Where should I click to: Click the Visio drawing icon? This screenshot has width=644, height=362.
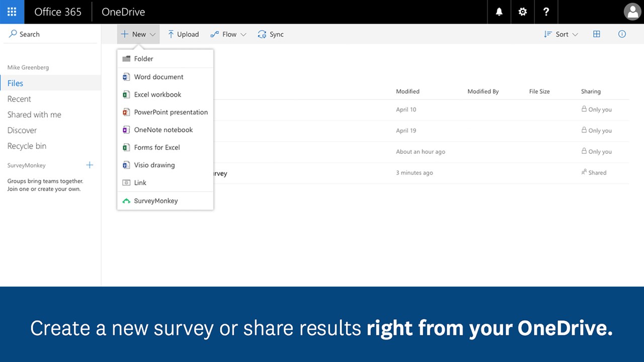pyautogui.click(x=126, y=165)
